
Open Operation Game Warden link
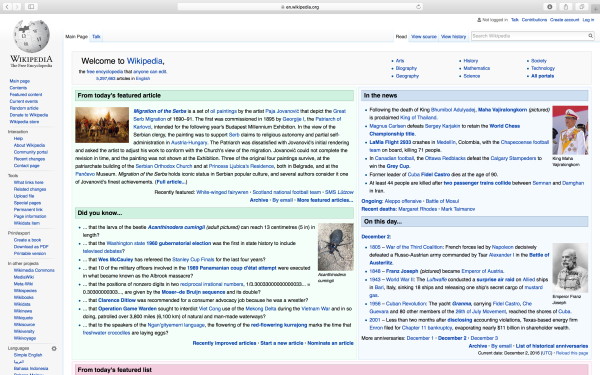tap(127, 308)
